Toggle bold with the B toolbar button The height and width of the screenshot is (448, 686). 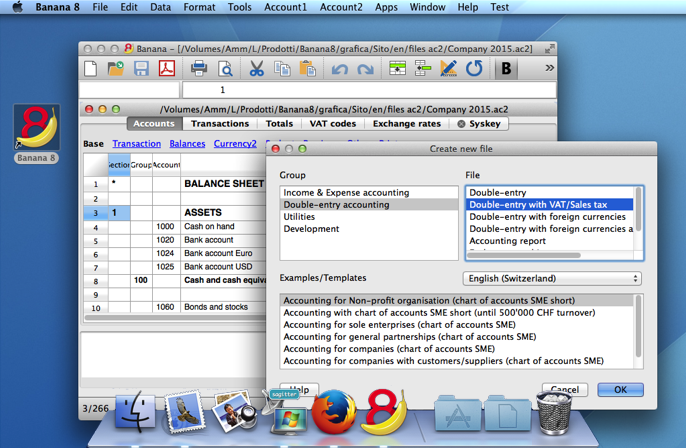point(506,69)
